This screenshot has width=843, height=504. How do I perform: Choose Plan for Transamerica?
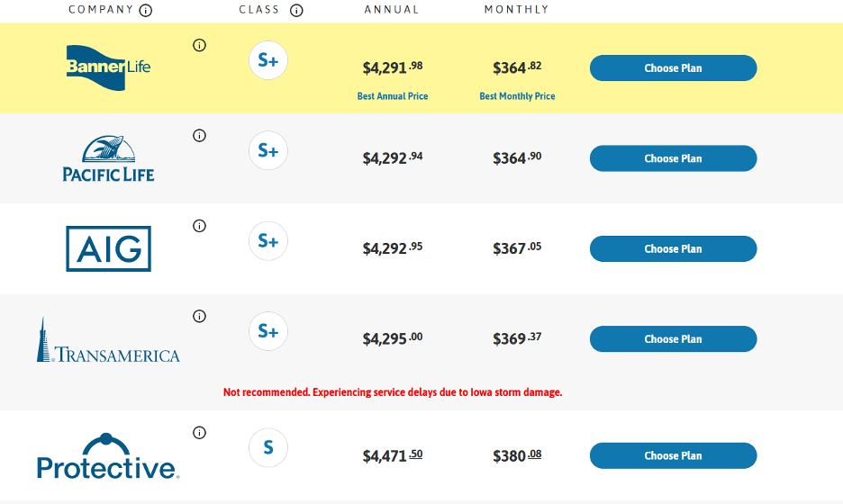pyautogui.click(x=673, y=339)
